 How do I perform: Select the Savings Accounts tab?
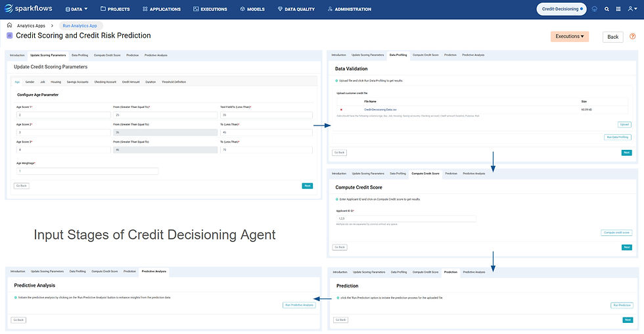pos(78,82)
